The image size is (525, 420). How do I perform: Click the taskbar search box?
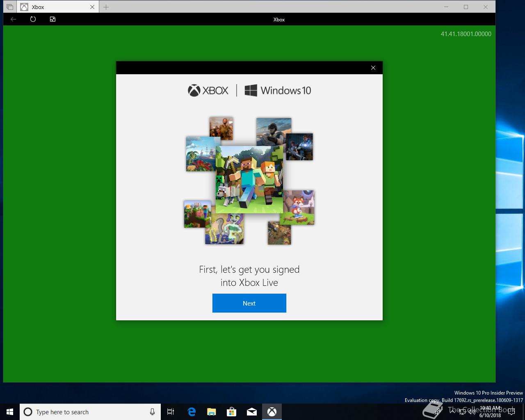tap(90, 412)
